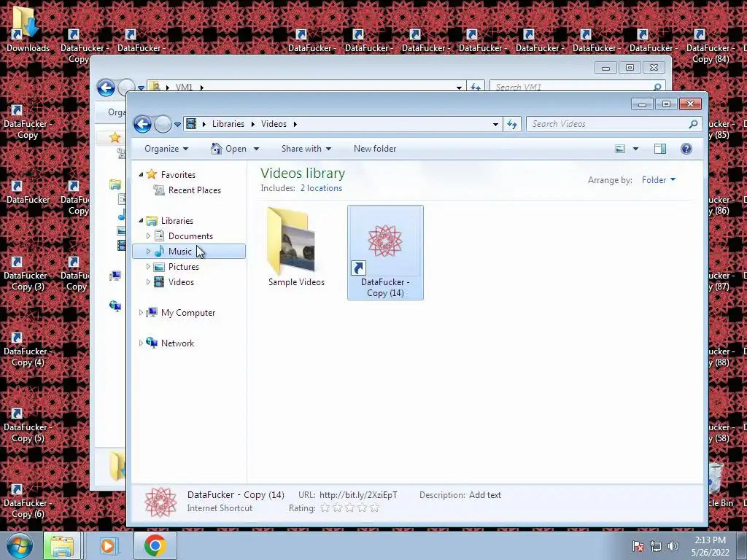This screenshot has height=560, width=747.
Task: Click the Add text description field
Action: pos(485,495)
